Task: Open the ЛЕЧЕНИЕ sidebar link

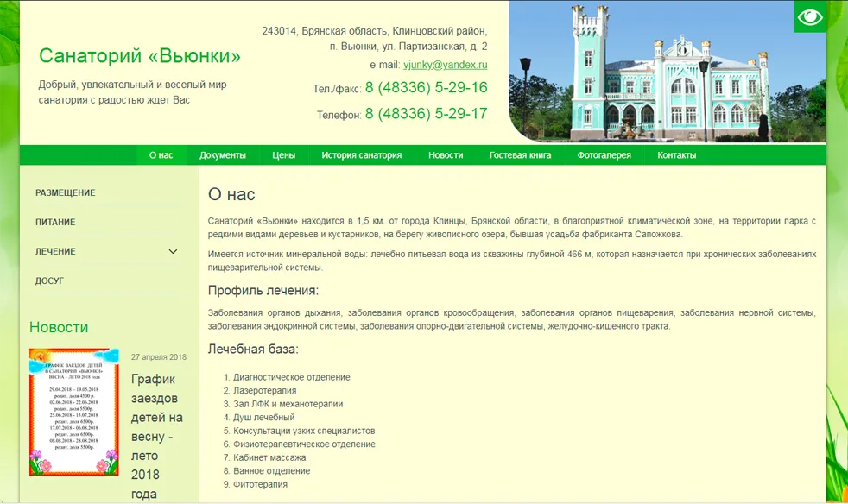Action: (x=55, y=251)
